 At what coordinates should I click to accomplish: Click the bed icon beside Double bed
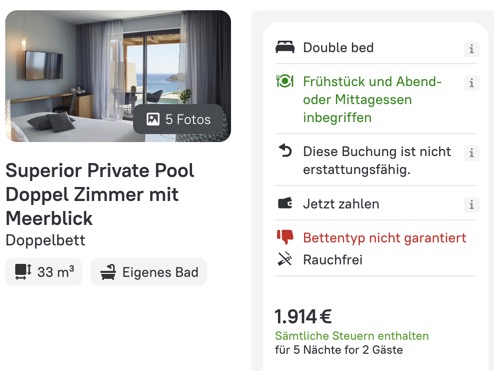tap(285, 47)
